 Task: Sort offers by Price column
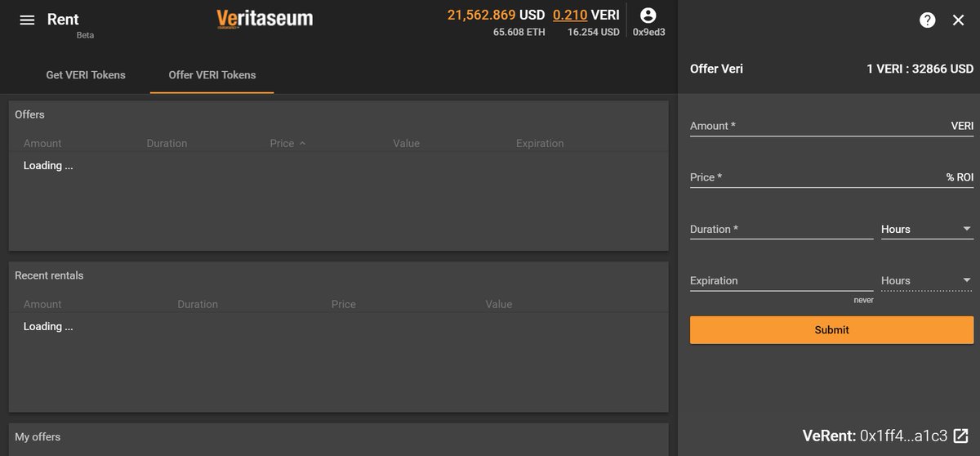287,143
